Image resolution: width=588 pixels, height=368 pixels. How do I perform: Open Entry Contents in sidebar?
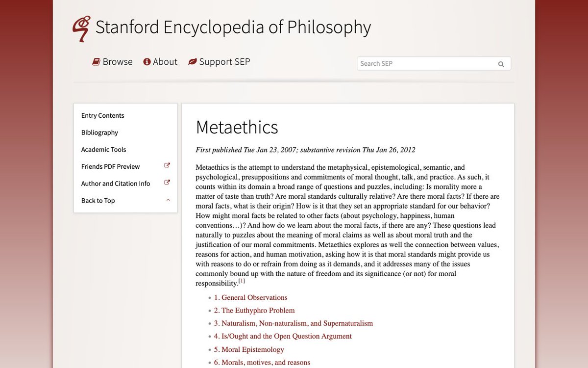click(103, 116)
